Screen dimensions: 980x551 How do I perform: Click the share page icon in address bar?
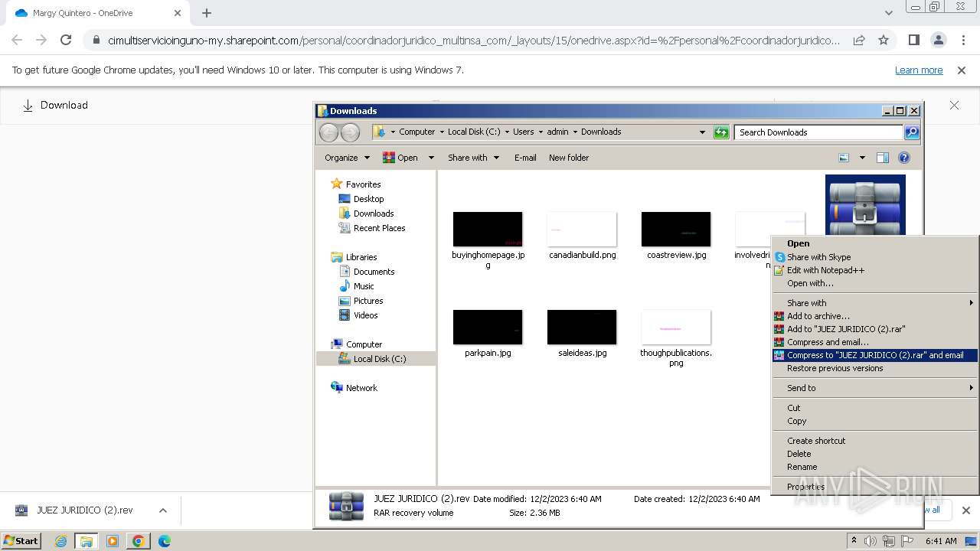click(859, 40)
